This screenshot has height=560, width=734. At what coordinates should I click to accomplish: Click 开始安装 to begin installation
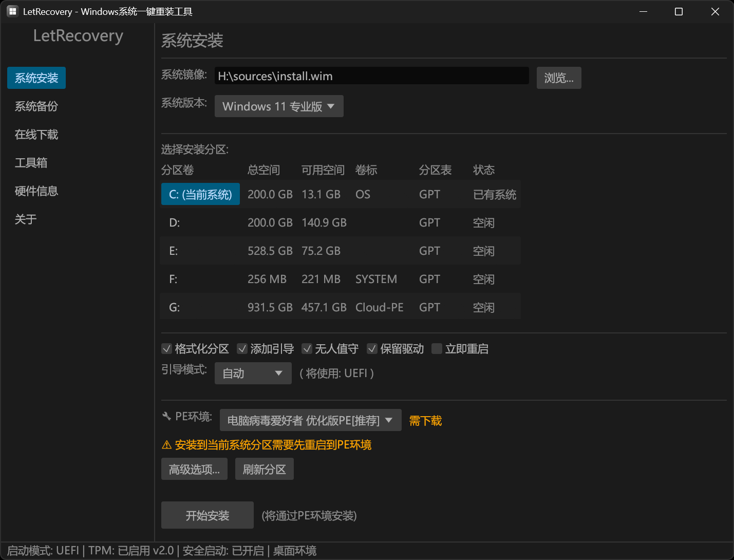pos(207,515)
